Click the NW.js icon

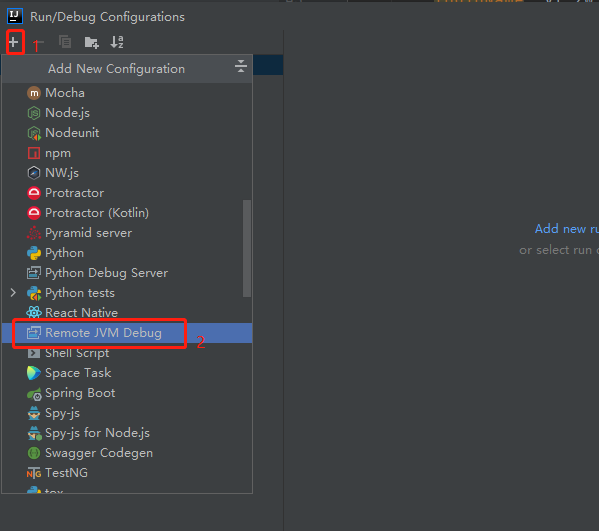click(34, 173)
